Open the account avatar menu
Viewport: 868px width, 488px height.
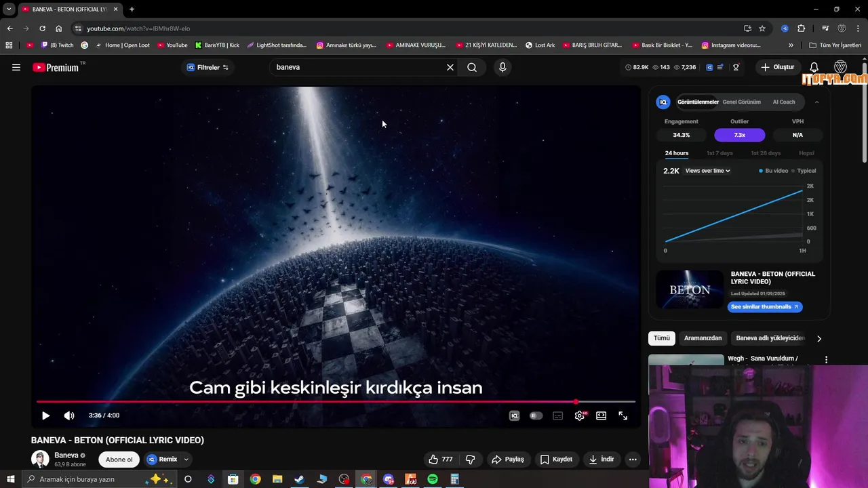[x=840, y=67]
